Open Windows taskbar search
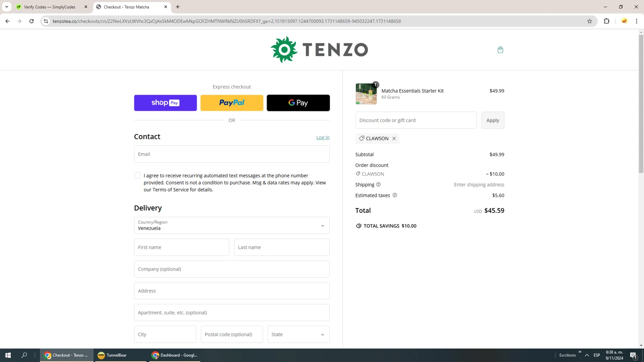 [24, 355]
